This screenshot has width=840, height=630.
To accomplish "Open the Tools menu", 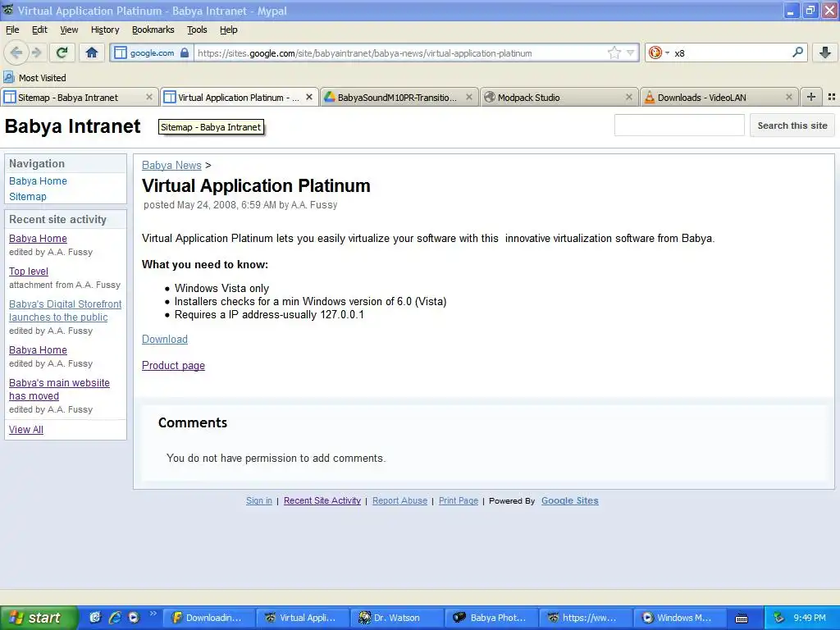I will coord(197,30).
